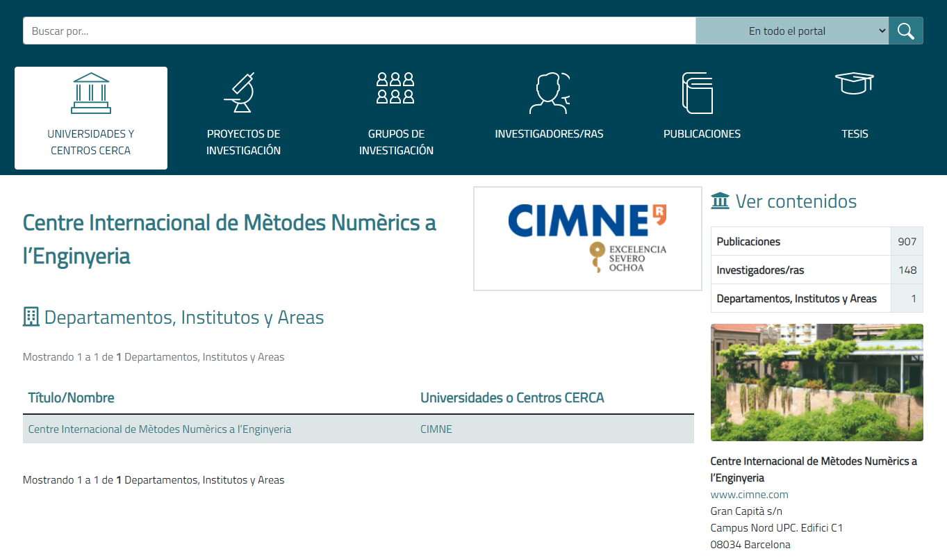The width and height of the screenshot is (947, 560).
Task: Click the CIMNE link in table row
Action: click(x=436, y=429)
